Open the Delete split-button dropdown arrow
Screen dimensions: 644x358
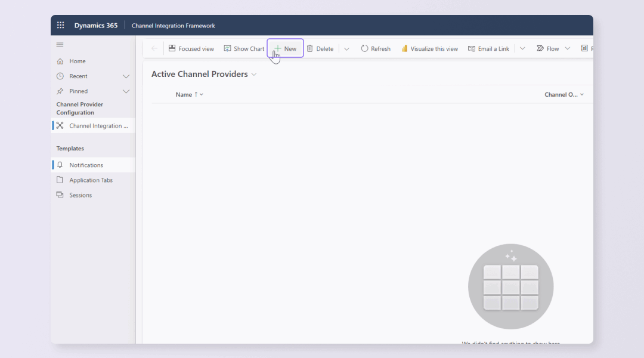coord(346,49)
